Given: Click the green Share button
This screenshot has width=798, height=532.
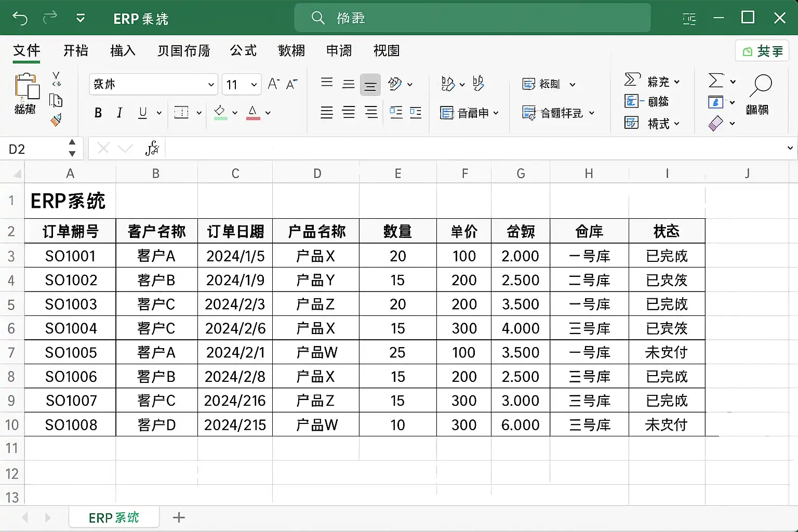Looking at the screenshot, I should point(762,51).
